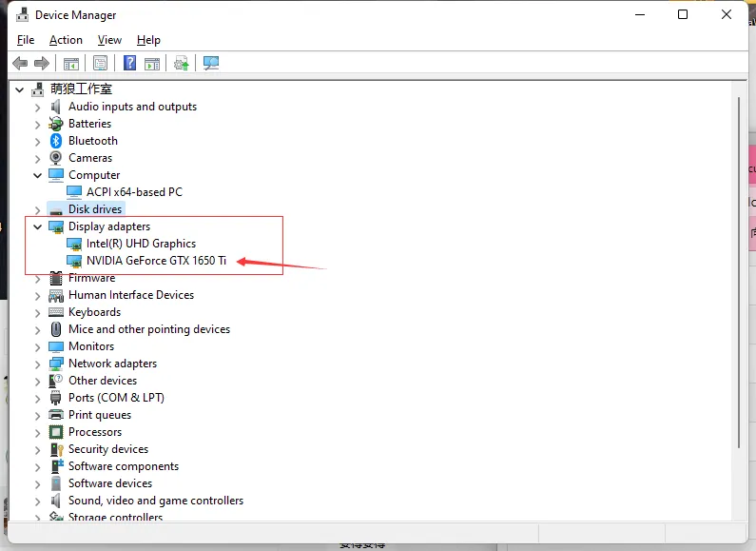Expand the Network adapters chevron
The height and width of the screenshot is (551, 756).
click(x=38, y=364)
